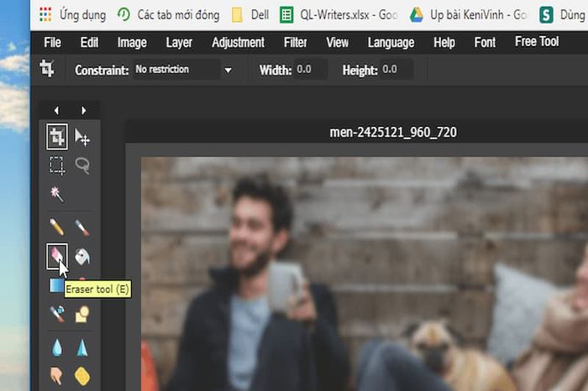Select the Crop tool in toolbox
This screenshot has width=588, height=391.
[57, 137]
